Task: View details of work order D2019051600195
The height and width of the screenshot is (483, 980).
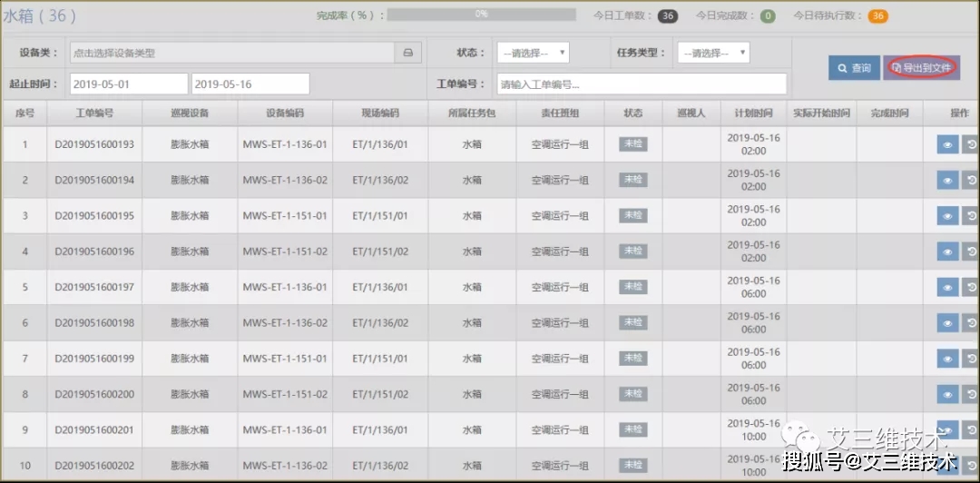Action: coord(947,216)
